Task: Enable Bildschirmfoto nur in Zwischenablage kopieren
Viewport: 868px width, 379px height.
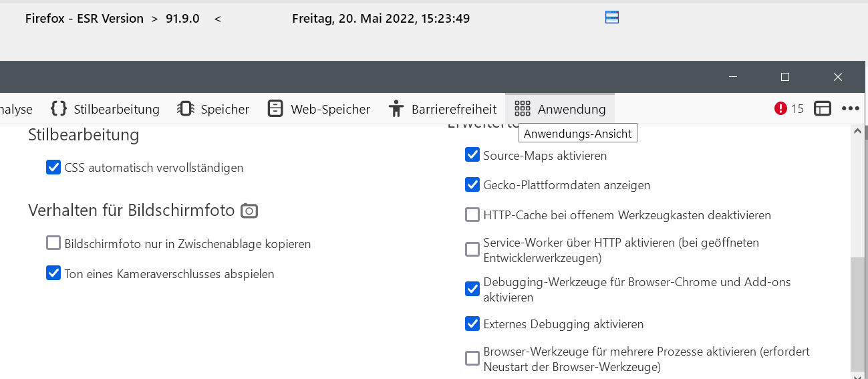Action: [53, 243]
